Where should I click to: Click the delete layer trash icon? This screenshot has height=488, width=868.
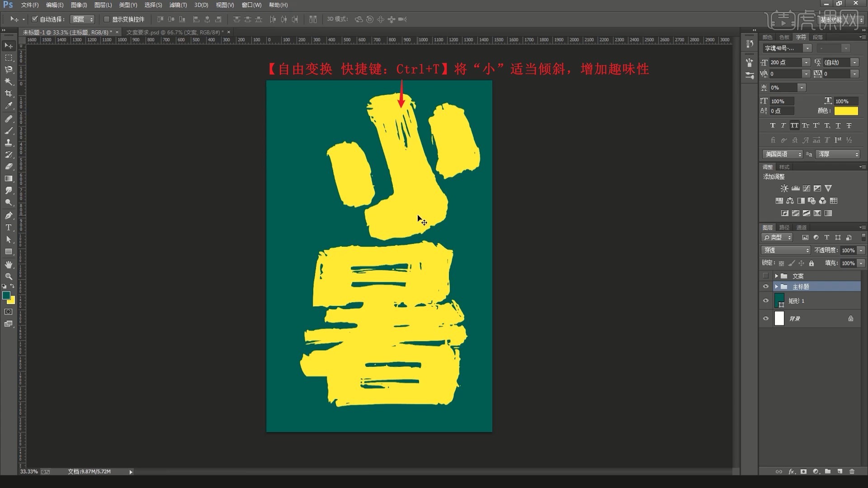point(852,471)
